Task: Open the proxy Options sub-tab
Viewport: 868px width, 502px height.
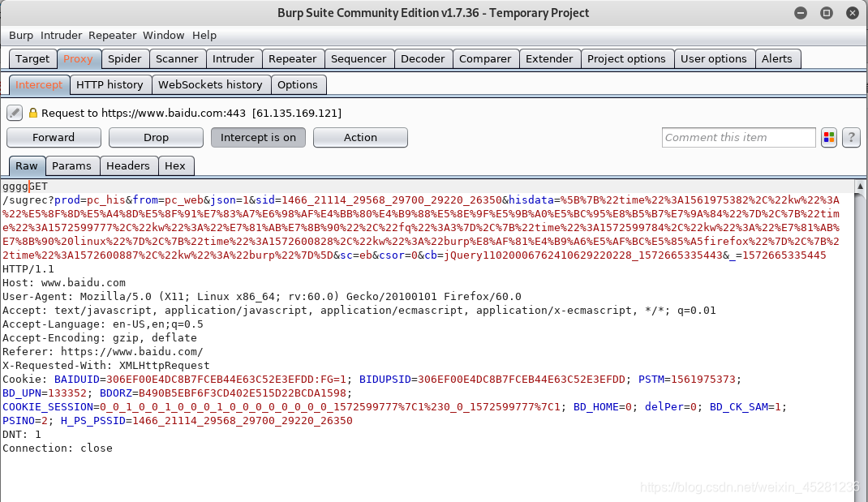Action: click(298, 84)
